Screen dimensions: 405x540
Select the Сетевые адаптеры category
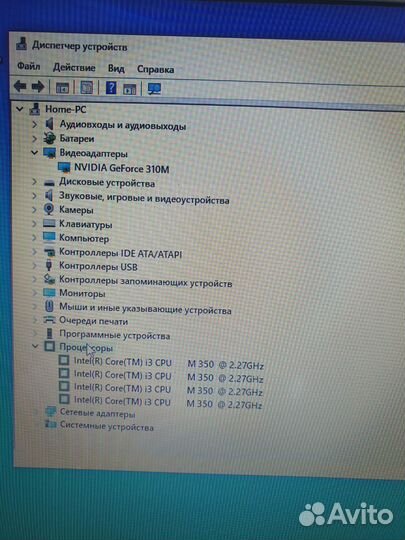pos(97,413)
